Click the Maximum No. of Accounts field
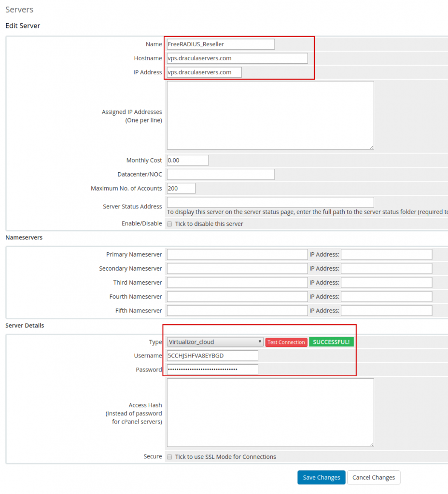The image size is (448, 494). (181, 188)
